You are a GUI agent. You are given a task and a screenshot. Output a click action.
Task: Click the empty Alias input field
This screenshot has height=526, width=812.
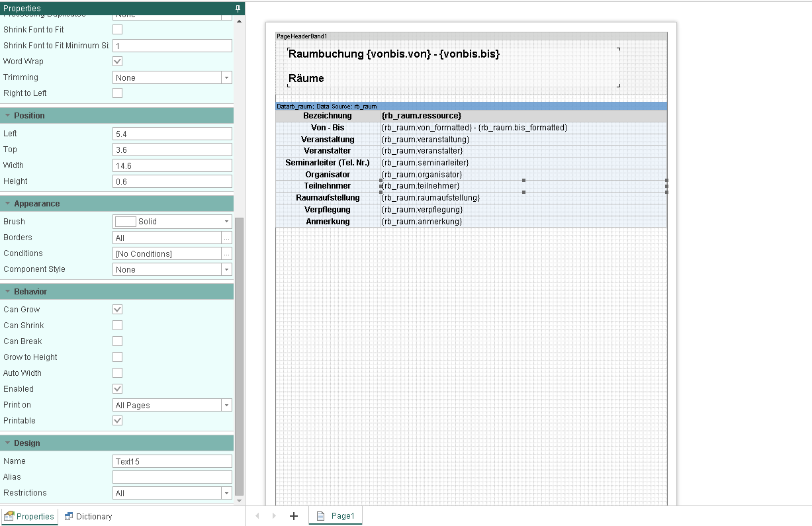(x=172, y=477)
